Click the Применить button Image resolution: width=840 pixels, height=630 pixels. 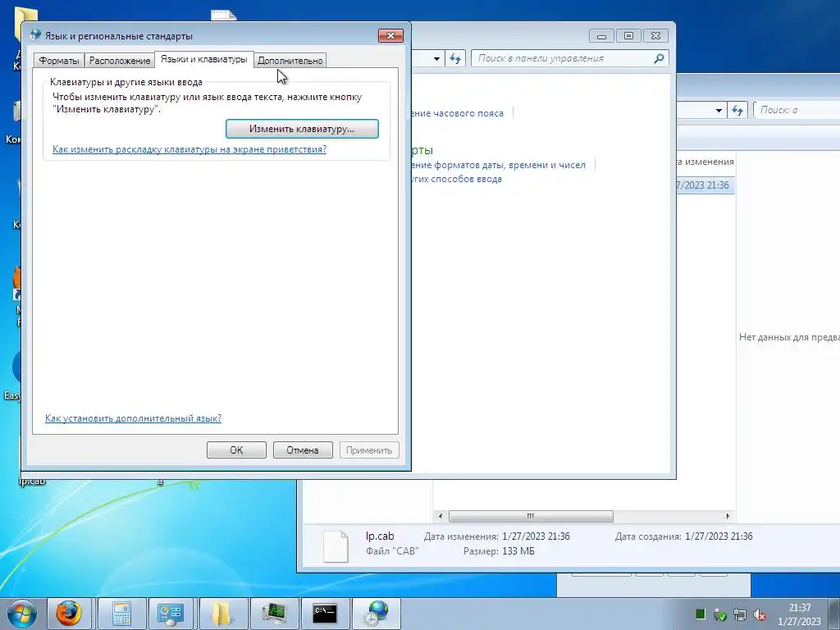point(369,450)
